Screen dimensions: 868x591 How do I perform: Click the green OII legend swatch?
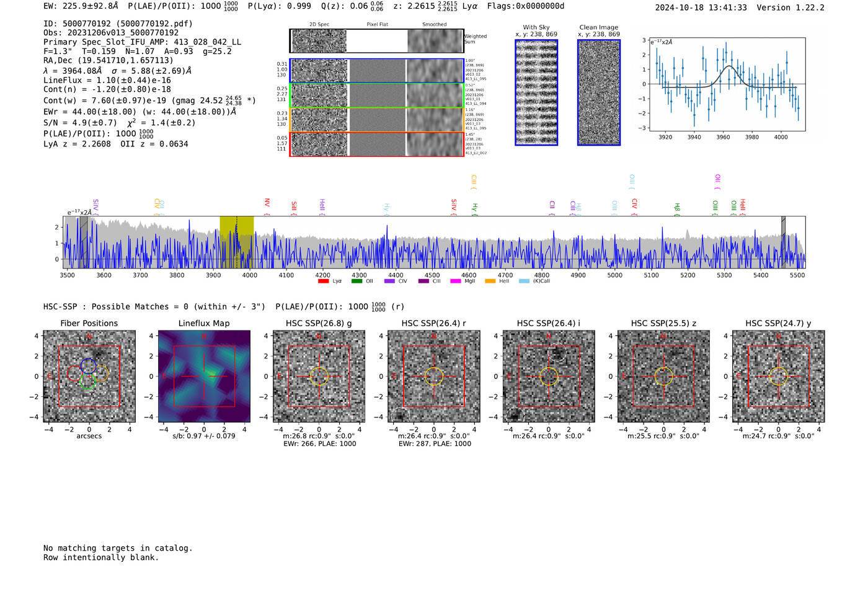[356, 281]
